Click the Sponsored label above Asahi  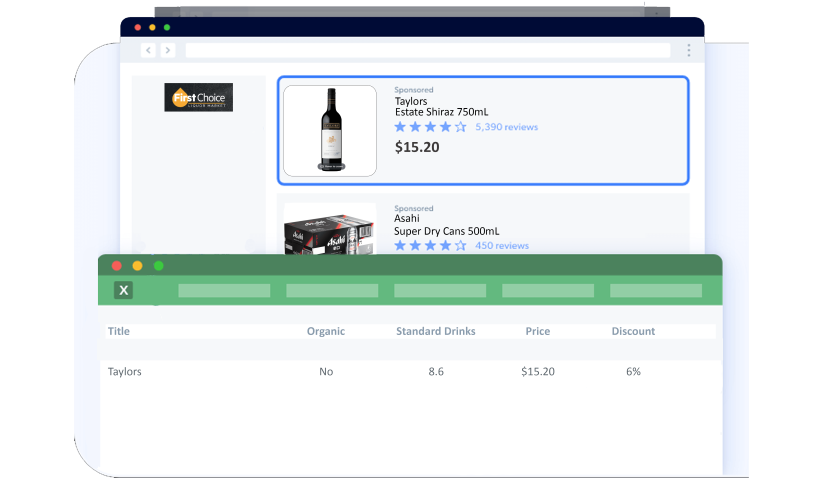[x=414, y=208]
